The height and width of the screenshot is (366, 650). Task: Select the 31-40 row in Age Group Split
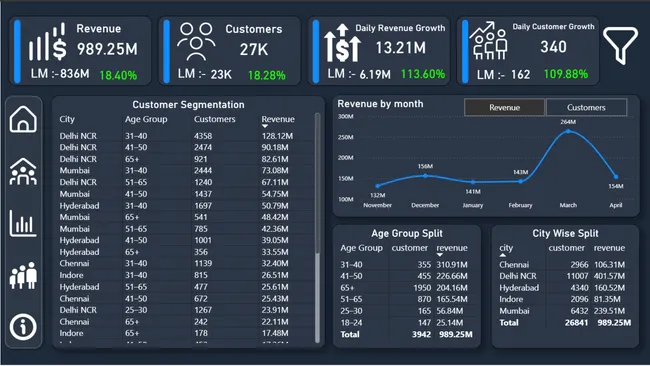click(x=406, y=264)
